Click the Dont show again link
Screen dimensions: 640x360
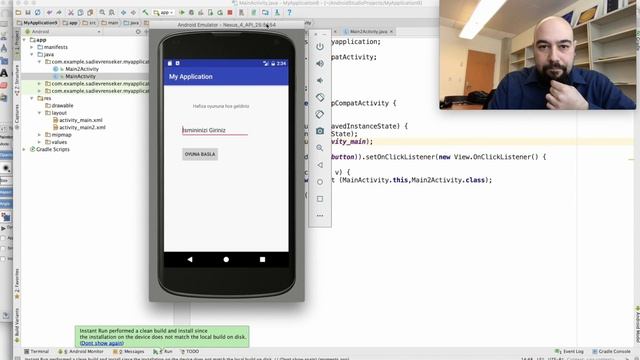click(x=102, y=343)
